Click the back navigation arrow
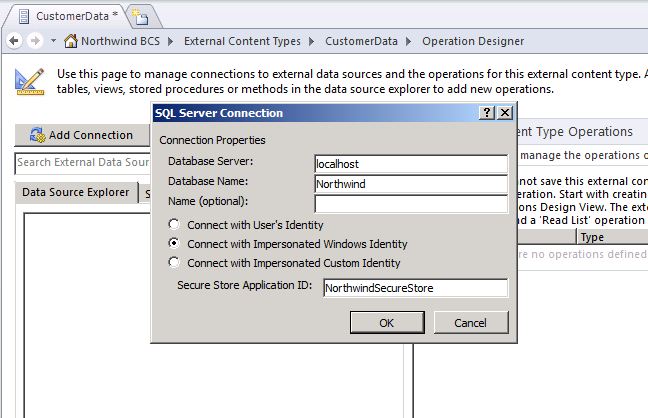 point(14,41)
